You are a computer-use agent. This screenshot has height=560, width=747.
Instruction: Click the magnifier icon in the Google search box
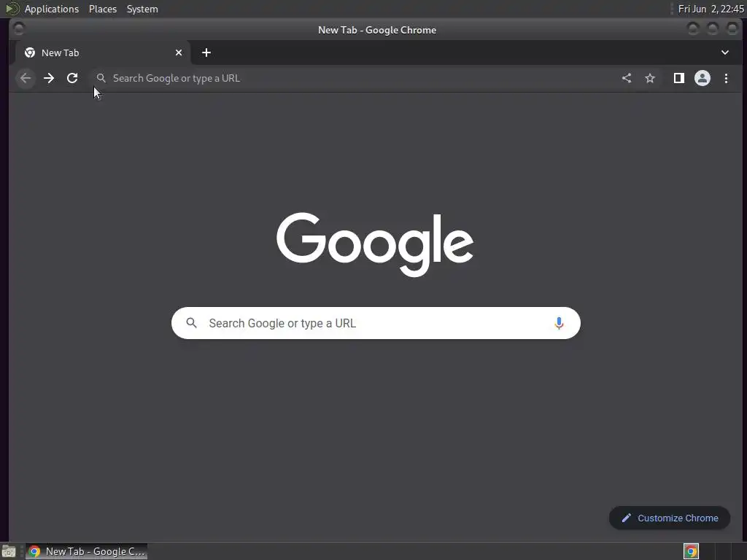point(192,323)
